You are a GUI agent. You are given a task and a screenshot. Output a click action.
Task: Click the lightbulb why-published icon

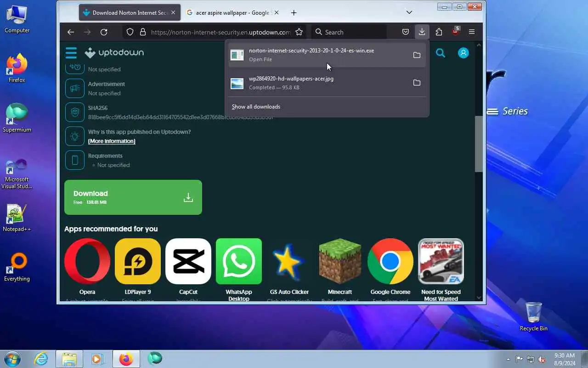[75, 136]
